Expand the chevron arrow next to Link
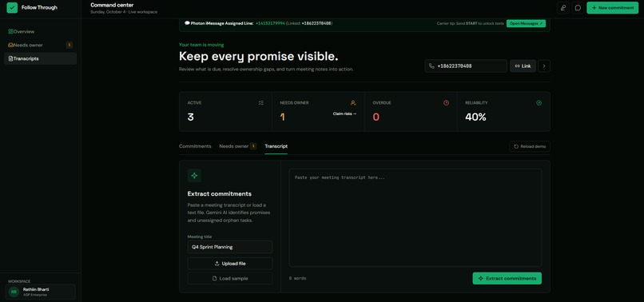This screenshot has width=644, height=302. pos(544,66)
